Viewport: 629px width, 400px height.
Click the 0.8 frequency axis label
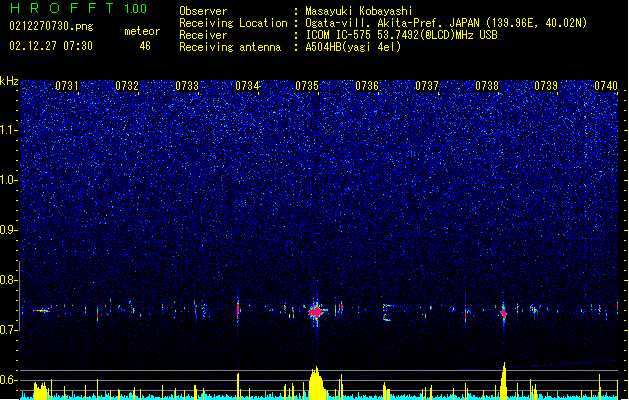pos(8,280)
